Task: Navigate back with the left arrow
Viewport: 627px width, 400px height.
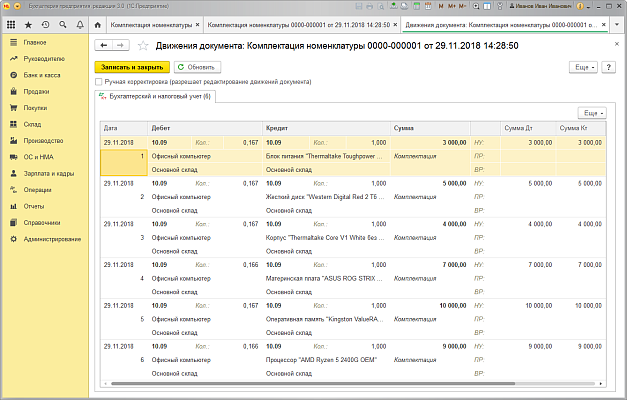Action: [102, 46]
